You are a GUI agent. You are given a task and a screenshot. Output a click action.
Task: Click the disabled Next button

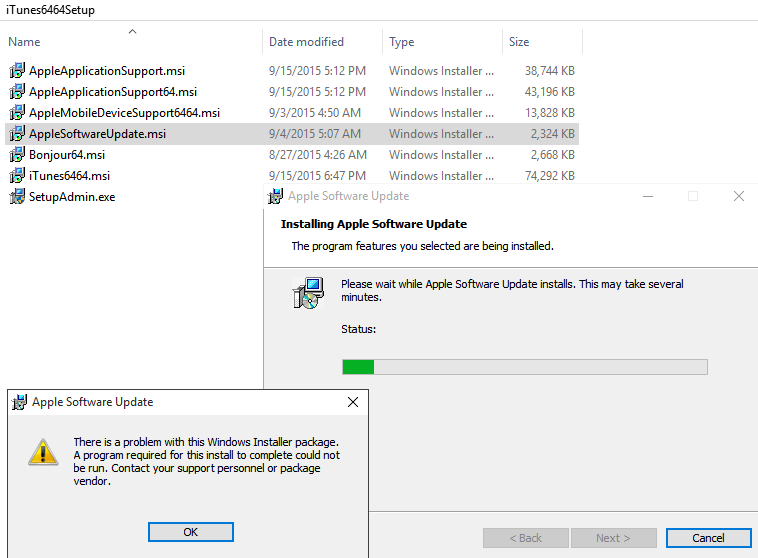pyautogui.click(x=613, y=538)
